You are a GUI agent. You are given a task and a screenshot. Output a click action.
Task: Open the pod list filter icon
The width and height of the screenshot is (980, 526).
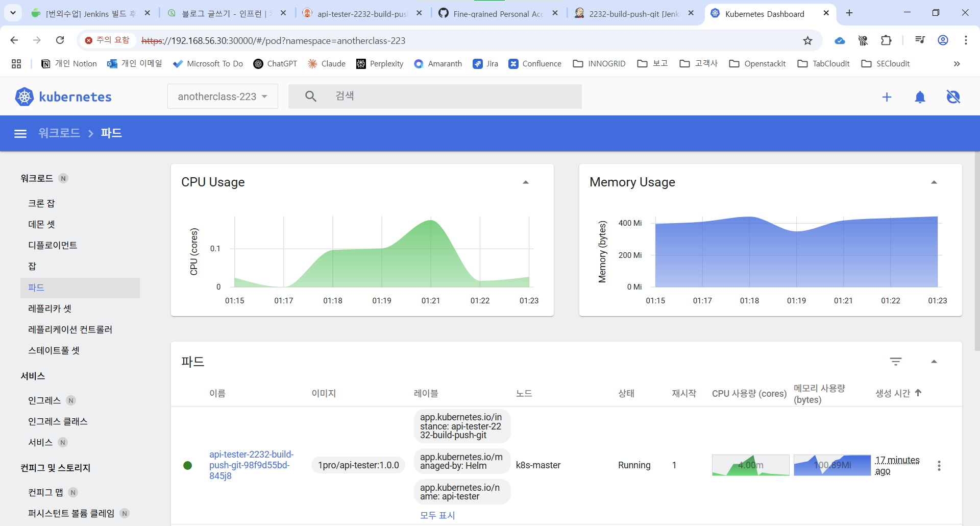(896, 362)
